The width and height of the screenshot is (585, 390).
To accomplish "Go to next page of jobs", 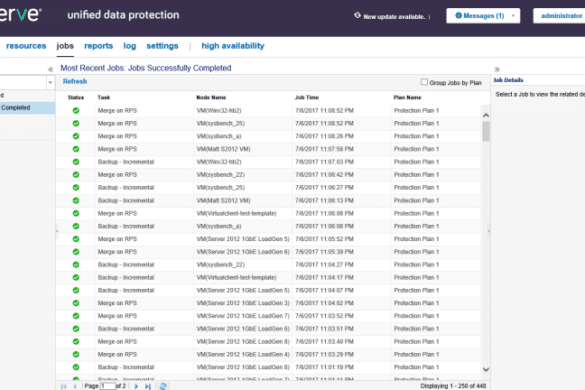I will pos(136,386).
